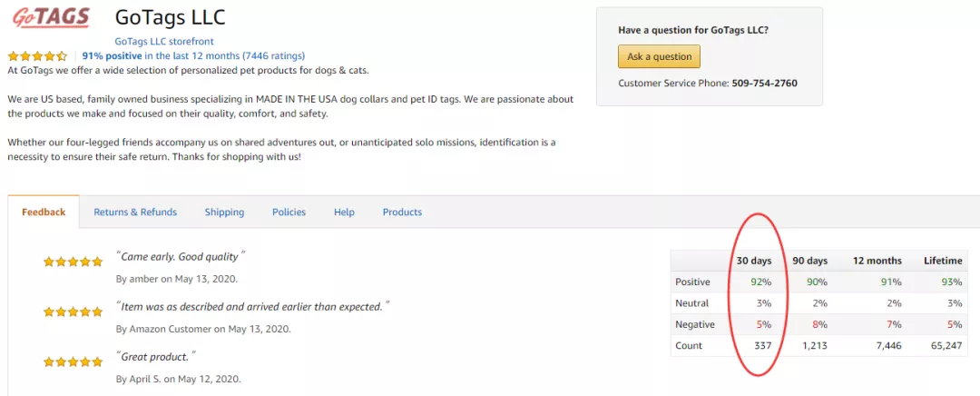Open the GoTags LLC storefront link
Screen dimensions: 980x396
point(164,41)
